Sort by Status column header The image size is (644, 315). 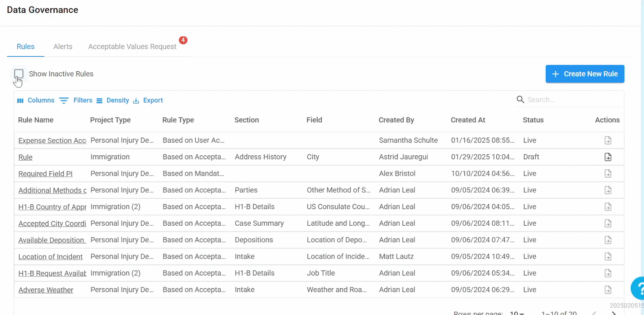[533, 120]
